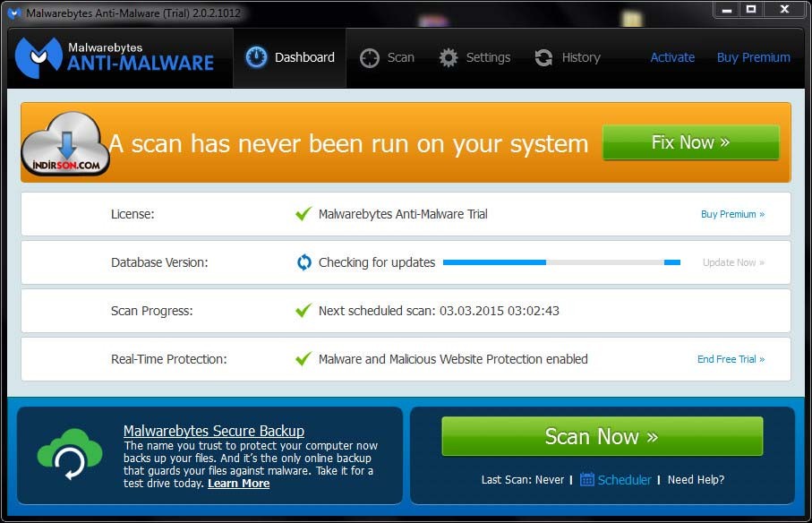Click the 'Checking for updates' status text
This screenshot has height=523, width=812.
click(x=377, y=262)
